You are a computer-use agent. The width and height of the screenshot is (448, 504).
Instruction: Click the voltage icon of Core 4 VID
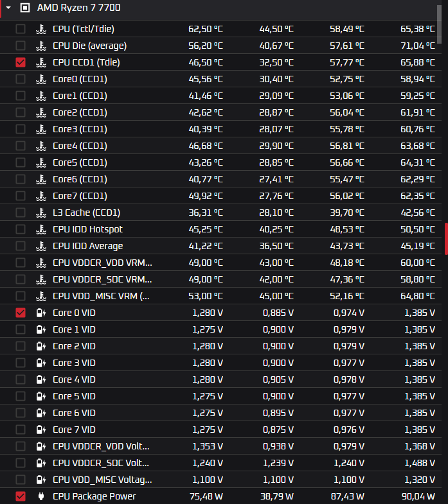coord(41,379)
